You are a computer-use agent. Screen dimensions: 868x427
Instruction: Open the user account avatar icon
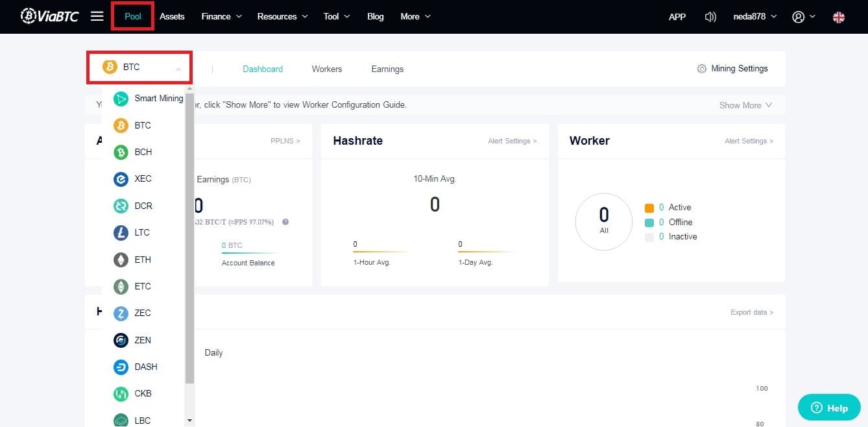coord(799,17)
